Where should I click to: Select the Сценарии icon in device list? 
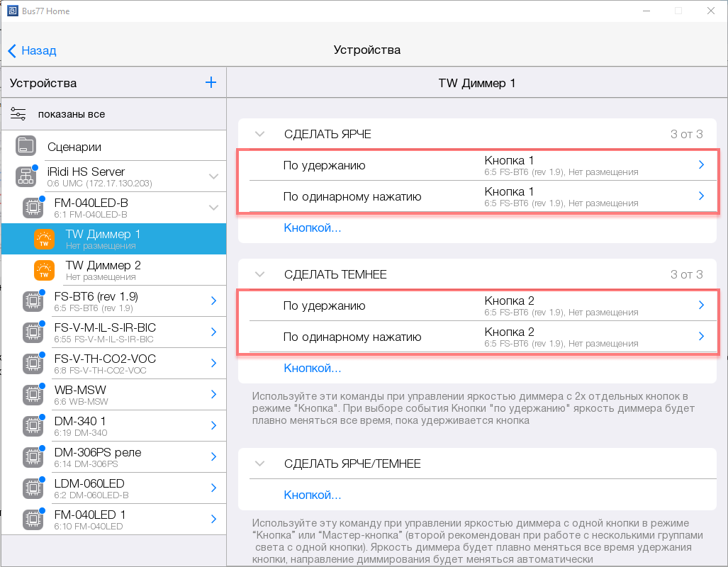click(x=26, y=147)
